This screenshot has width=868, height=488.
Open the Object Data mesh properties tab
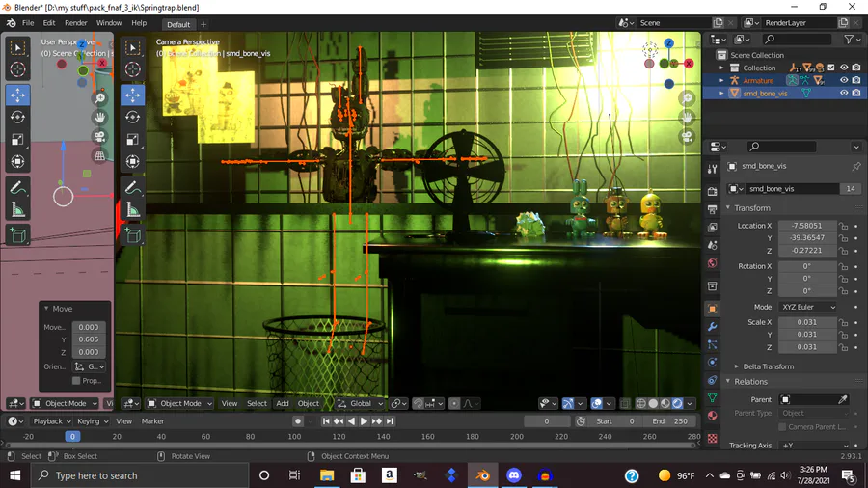point(713,397)
